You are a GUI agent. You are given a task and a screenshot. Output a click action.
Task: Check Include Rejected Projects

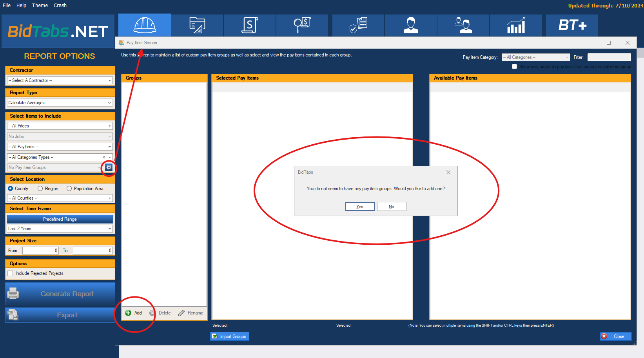pos(11,273)
